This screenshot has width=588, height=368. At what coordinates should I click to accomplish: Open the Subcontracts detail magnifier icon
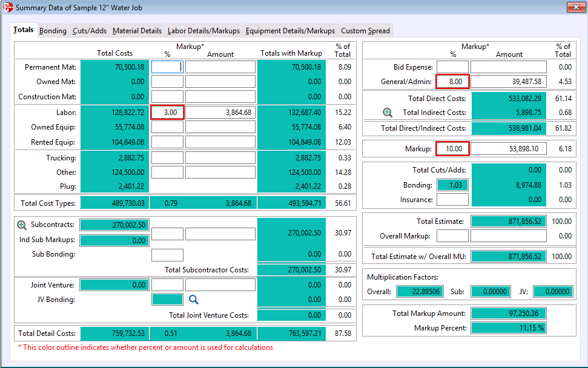point(22,224)
